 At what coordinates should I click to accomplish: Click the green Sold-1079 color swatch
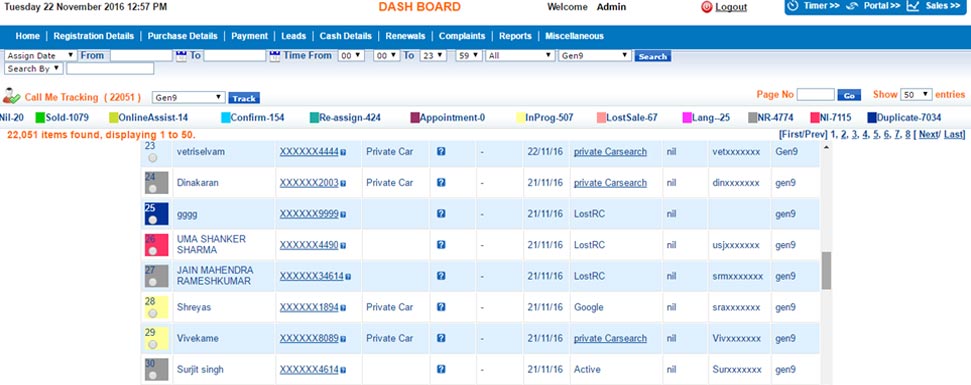(40, 118)
